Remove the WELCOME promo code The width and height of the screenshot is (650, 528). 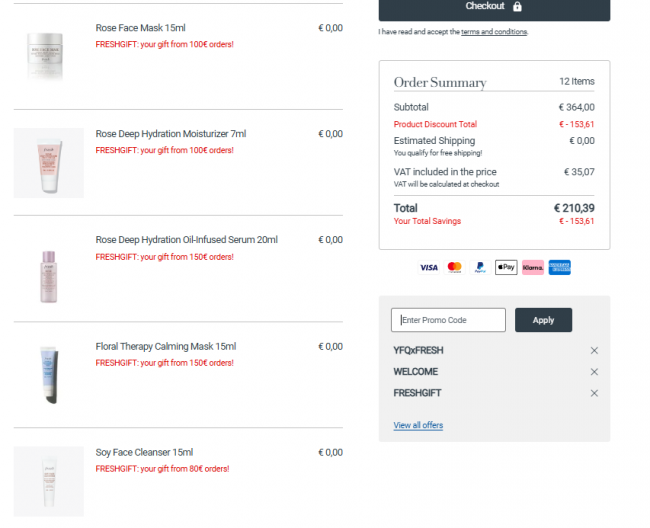click(594, 372)
